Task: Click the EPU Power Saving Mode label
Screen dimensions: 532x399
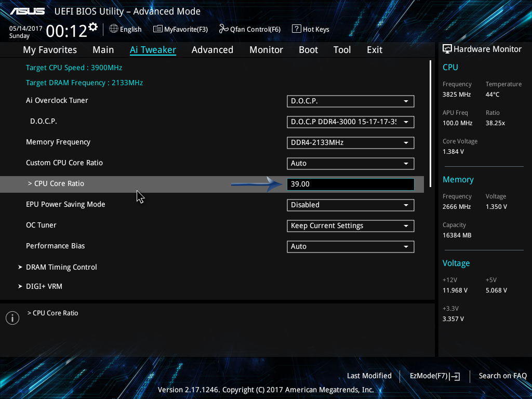Action: click(65, 204)
